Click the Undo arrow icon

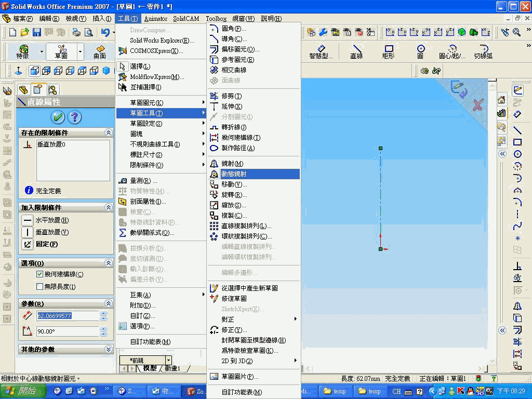pyautogui.click(x=105, y=32)
